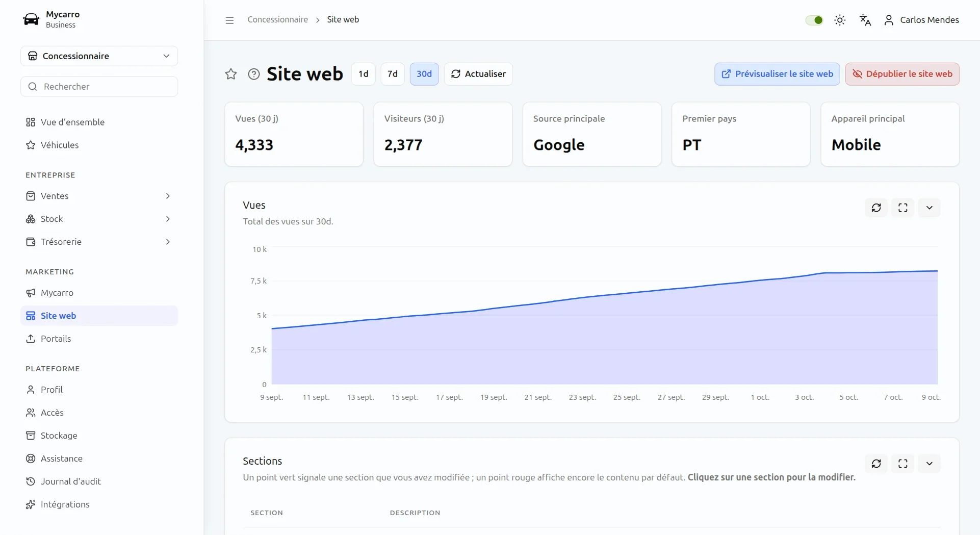Click Prévisualiser le site web
The height and width of the screenshot is (535, 980).
[777, 74]
